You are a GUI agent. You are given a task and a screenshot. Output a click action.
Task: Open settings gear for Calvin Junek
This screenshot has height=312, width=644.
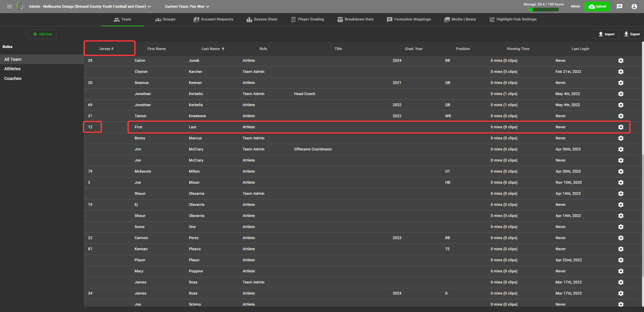621,60
